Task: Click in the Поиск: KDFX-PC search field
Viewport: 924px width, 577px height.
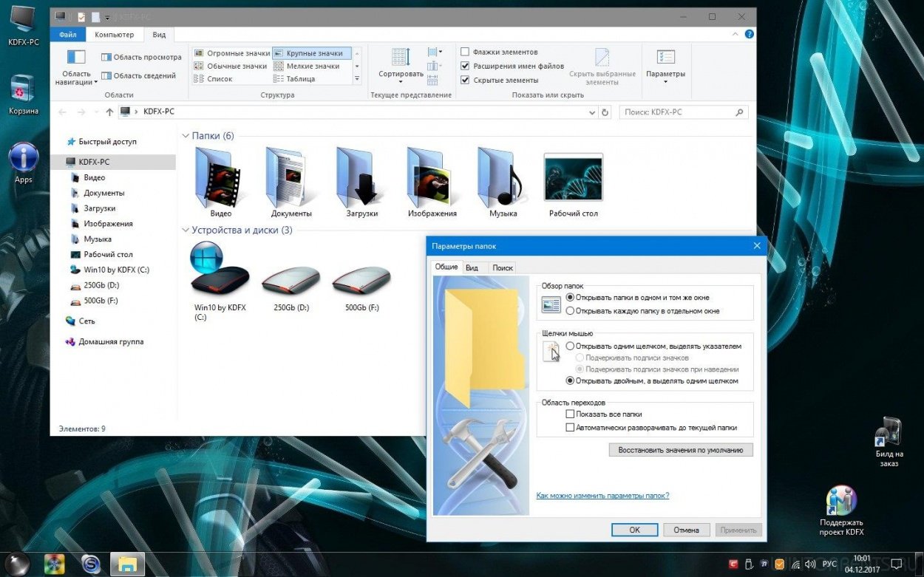Action: click(676, 112)
